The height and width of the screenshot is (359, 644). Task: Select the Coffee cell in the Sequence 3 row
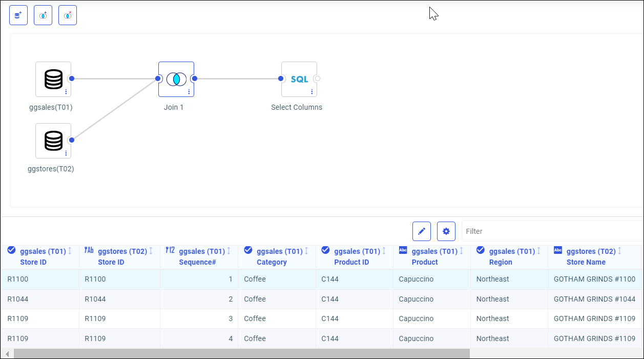[277, 318]
